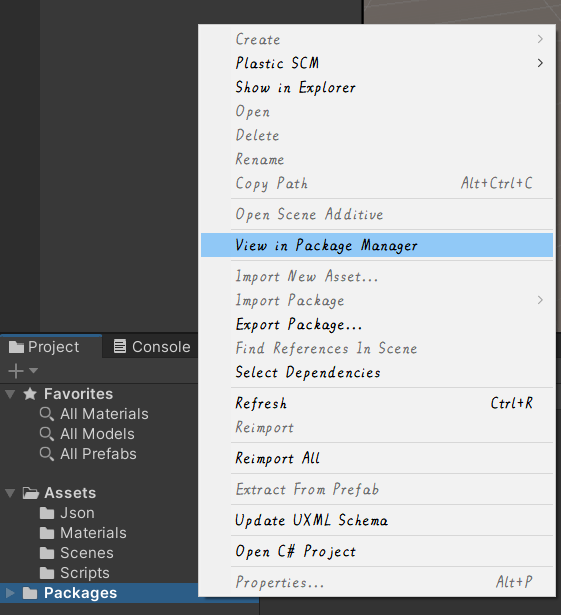Choose Export Package... from context menu
This screenshot has width=561, height=615.
pos(377,324)
